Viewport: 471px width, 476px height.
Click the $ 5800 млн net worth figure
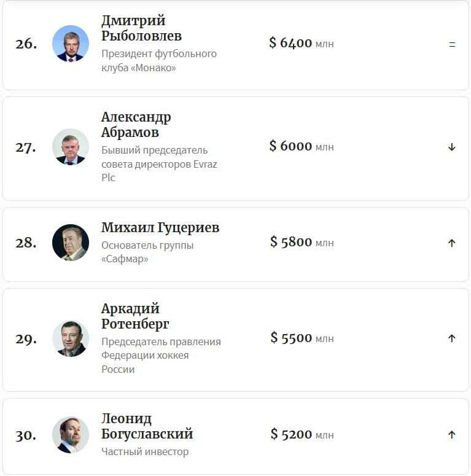pos(302,242)
